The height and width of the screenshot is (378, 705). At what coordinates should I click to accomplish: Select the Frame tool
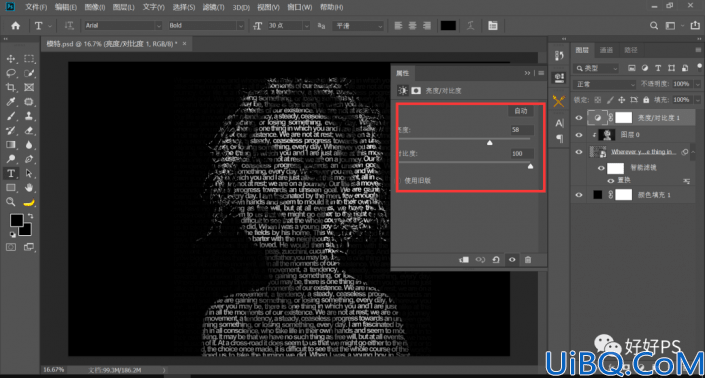click(29, 88)
